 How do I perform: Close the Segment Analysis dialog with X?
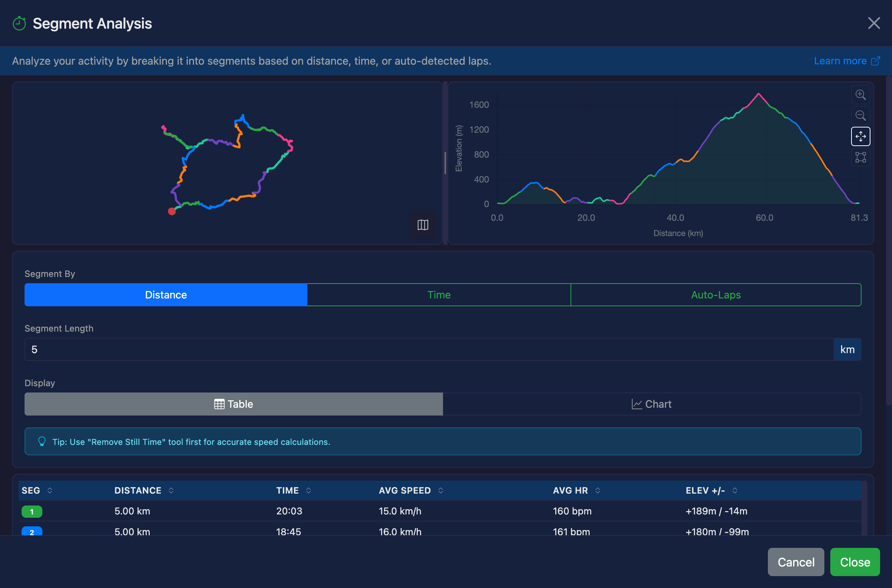[874, 23]
